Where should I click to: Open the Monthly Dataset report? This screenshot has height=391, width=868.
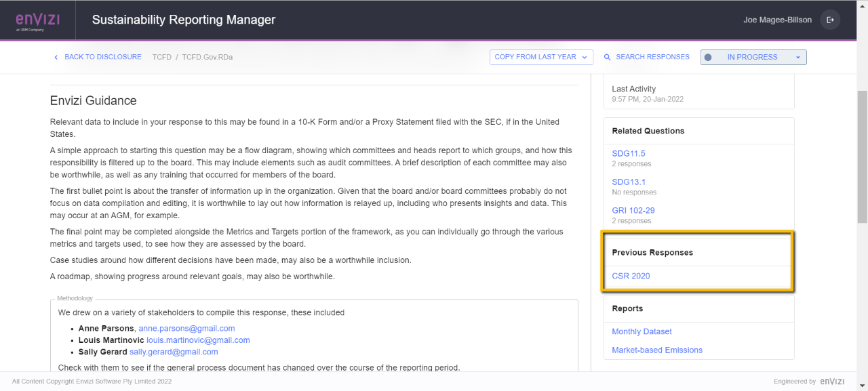(642, 331)
